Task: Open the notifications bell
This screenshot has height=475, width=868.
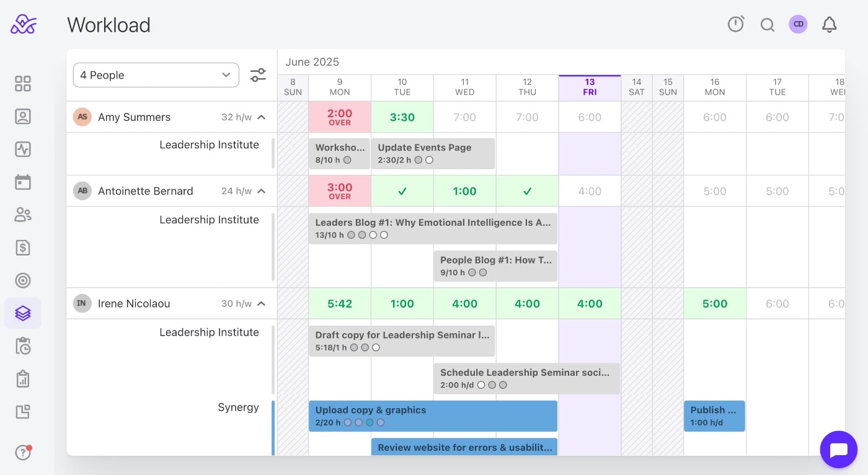Action: click(x=829, y=24)
